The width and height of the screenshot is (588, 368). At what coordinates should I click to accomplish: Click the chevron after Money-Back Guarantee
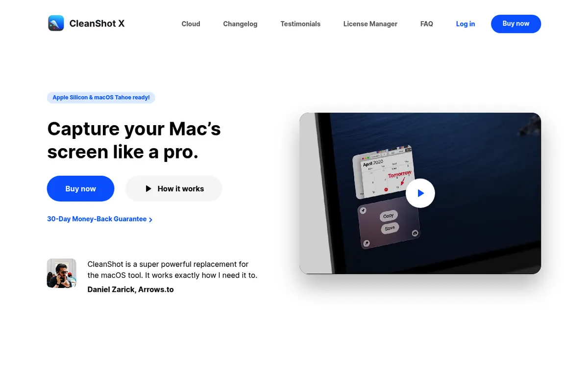(x=150, y=220)
